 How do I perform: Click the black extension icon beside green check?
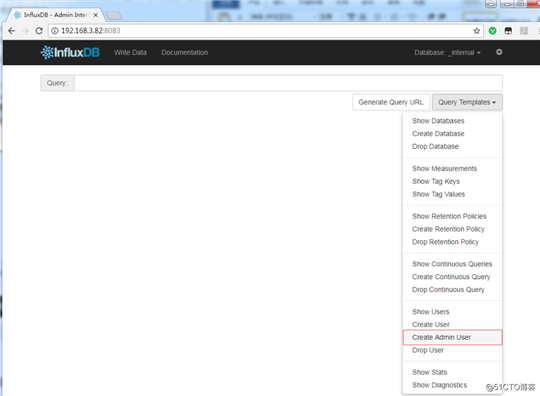click(508, 31)
